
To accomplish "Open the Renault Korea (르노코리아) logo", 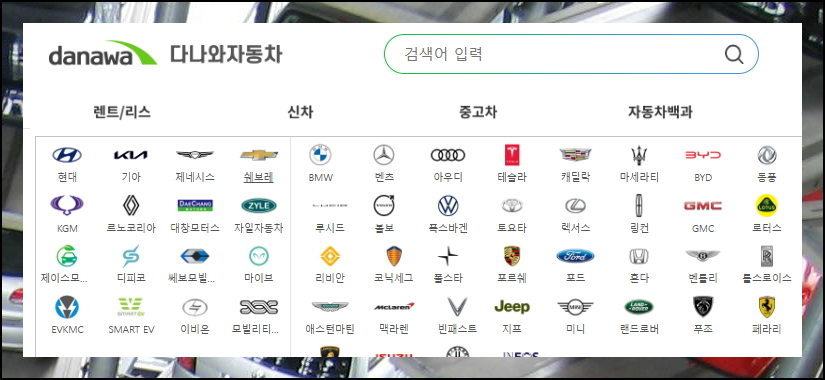I will [131, 205].
